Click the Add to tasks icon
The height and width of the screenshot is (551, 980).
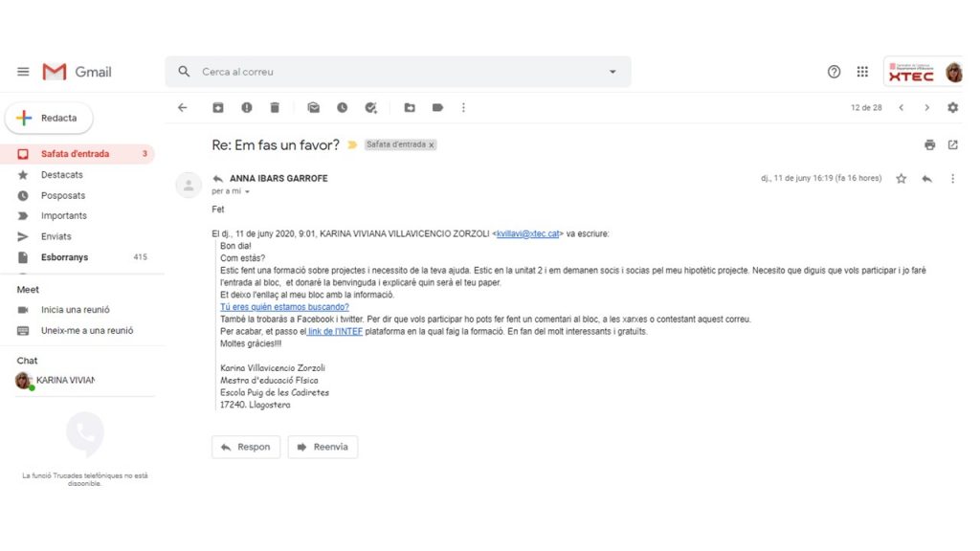pyautogui.click(x=371, y=108)
